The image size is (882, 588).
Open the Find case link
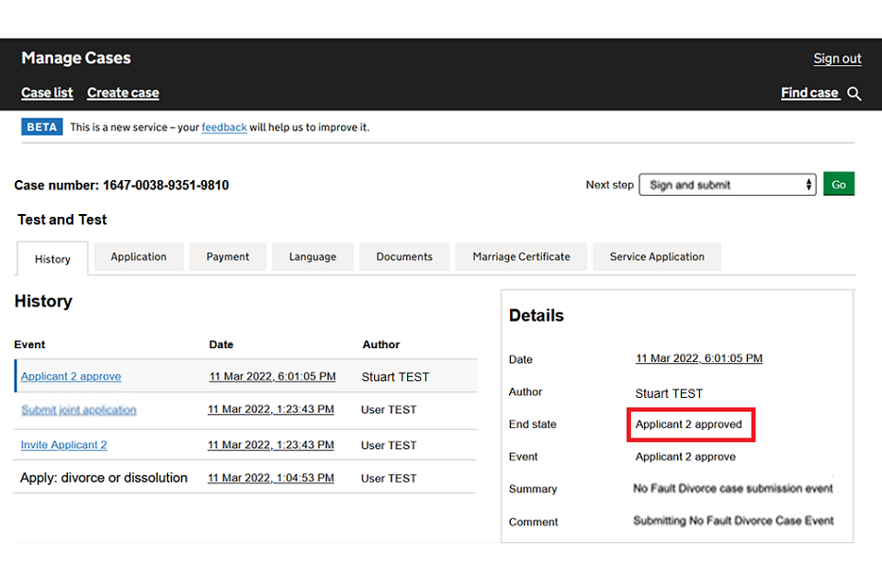point(809,93)
